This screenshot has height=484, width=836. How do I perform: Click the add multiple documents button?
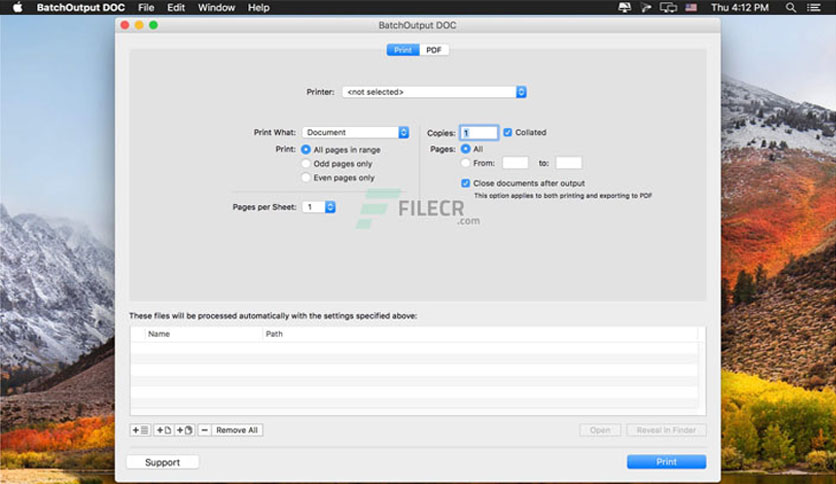click(x=184, y=430)
